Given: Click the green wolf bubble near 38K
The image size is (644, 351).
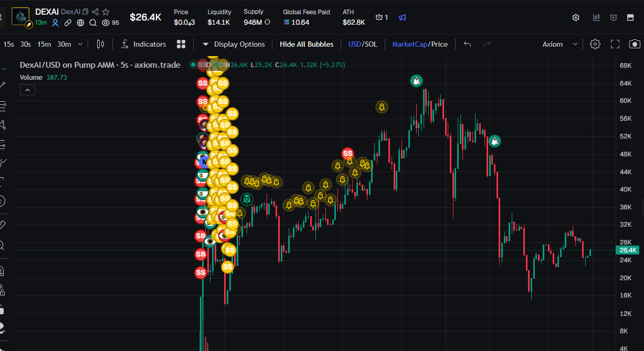Looking at the screenshot, I should click(247, 199).
